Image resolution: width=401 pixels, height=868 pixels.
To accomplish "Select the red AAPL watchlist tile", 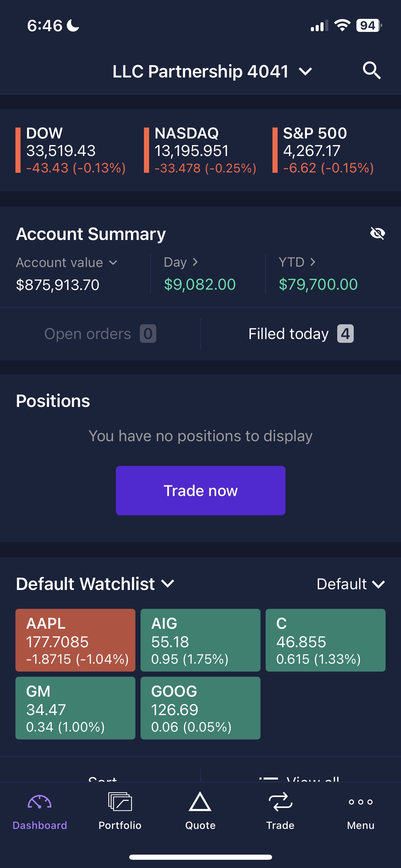I will pyautogui.click(x=75, y=640).
